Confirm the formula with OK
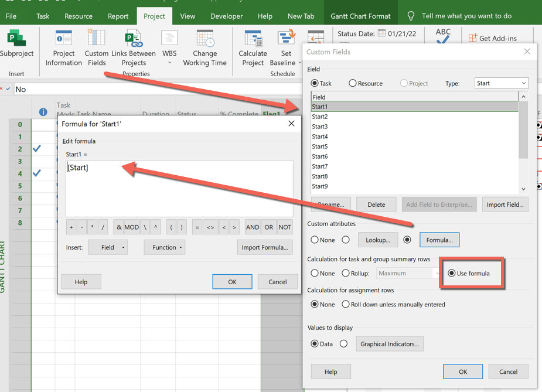 point(232,282)
